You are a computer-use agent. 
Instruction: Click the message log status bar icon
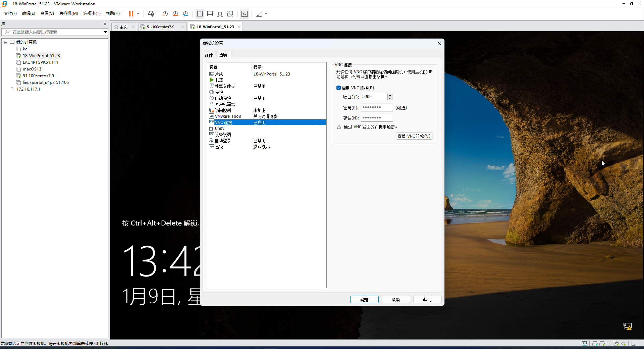pyautogui.click(x=634, y=343)
